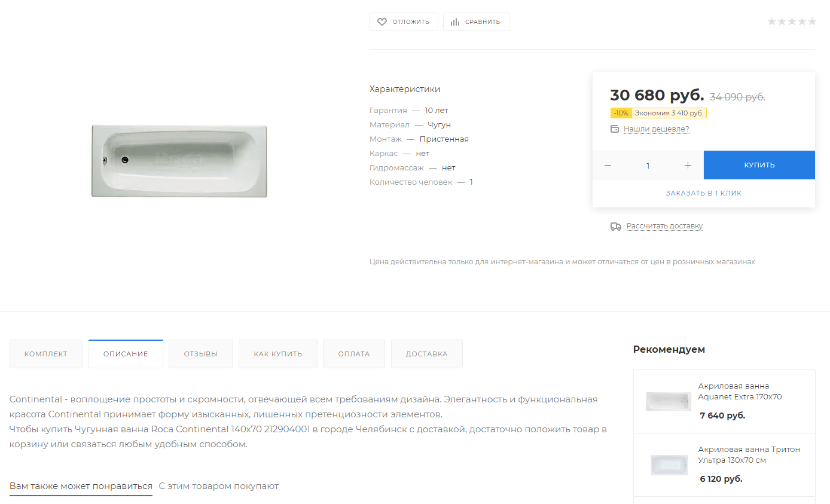This screenshot has width=830, height=504.
Task: Switch to the 'Оплата' tab
Action: (354, 354)
